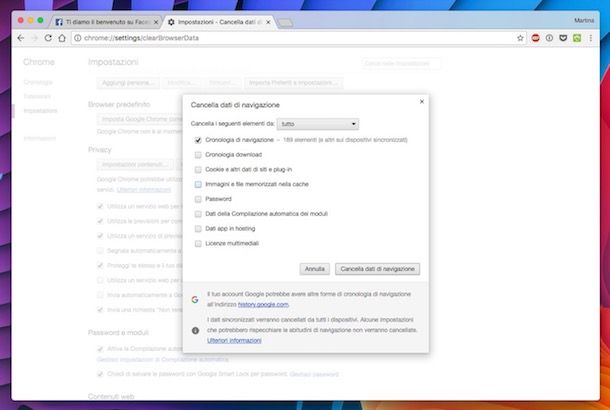Click the Google logo in the dialog
Image resolution: width=610 pixels, height=410 pixels.
[x=195, y=300]
